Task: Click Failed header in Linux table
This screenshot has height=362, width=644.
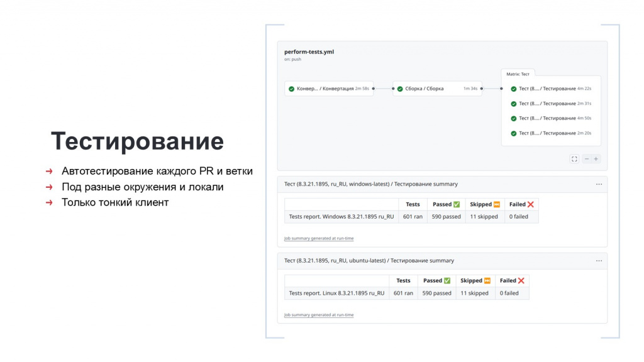Action: tap(512, 281)
